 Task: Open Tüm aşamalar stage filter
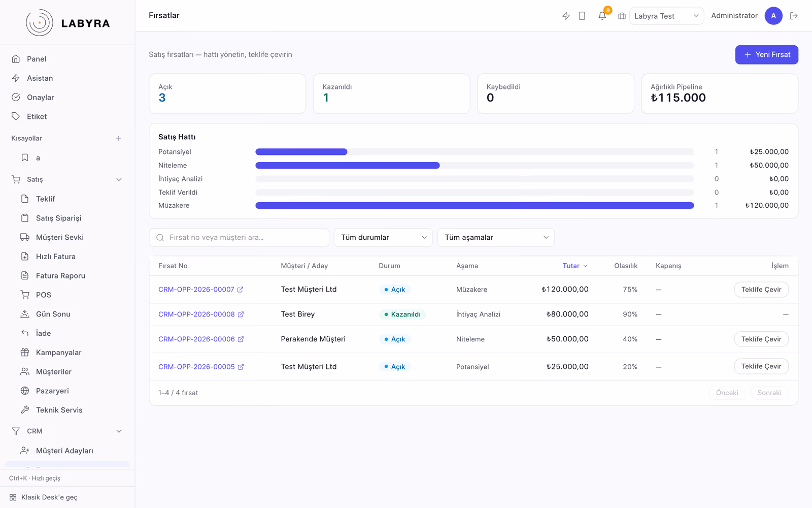[496, 237]
